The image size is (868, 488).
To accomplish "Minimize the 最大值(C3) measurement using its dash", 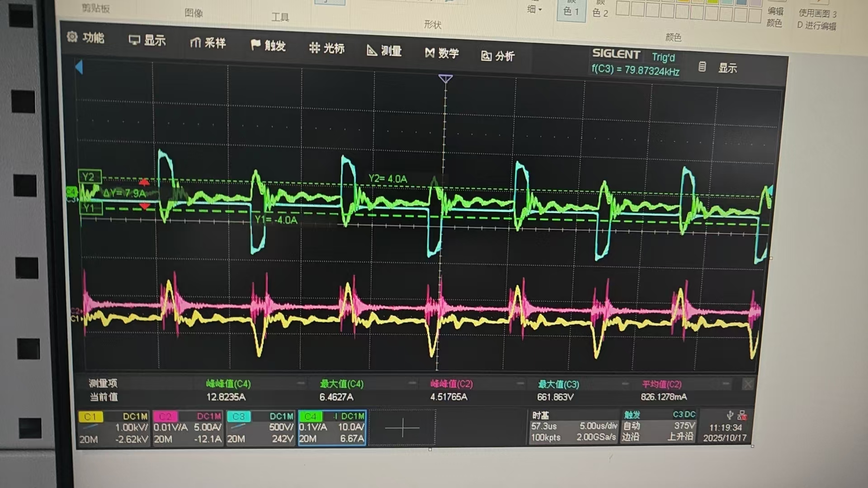I will pyautogui.click(x=625, y=384).
